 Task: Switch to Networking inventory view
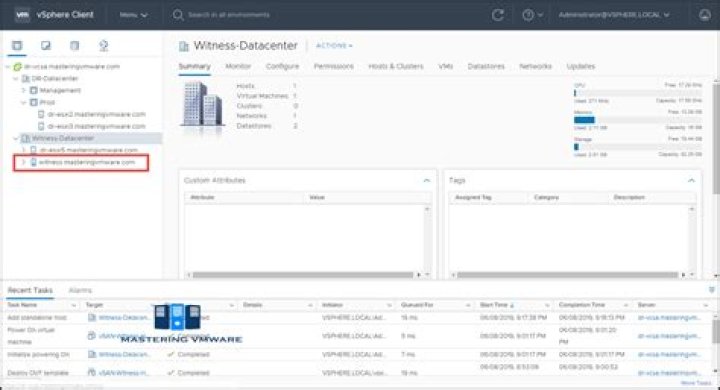pos(103,45)
